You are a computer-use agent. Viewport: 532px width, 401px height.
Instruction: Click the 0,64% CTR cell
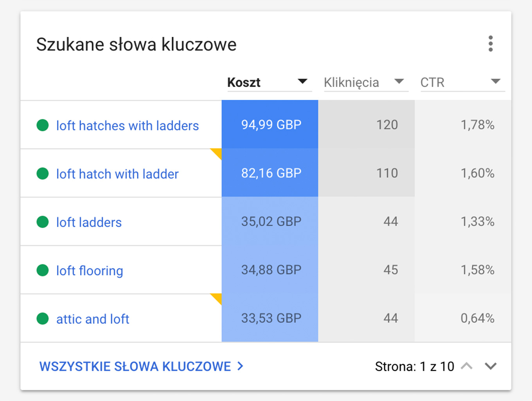click(477, 318)
